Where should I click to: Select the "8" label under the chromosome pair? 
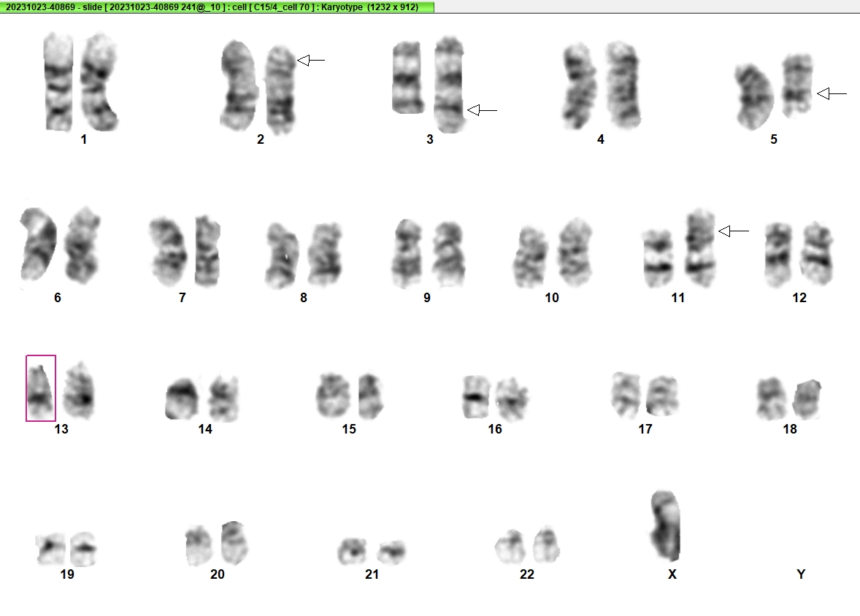pyautogui.click(x=304, y=298)
